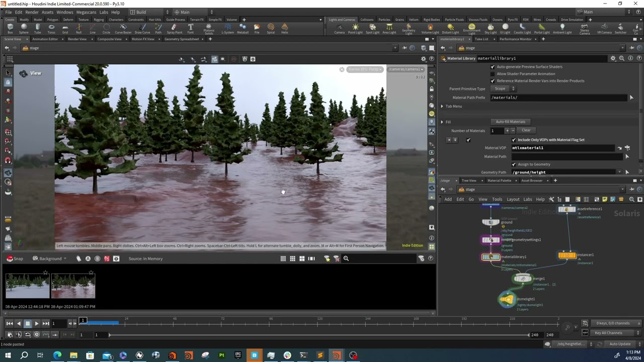The image size is (644, 362).
Task: Click the Material Path Prefix field
Action: (559, 98)
